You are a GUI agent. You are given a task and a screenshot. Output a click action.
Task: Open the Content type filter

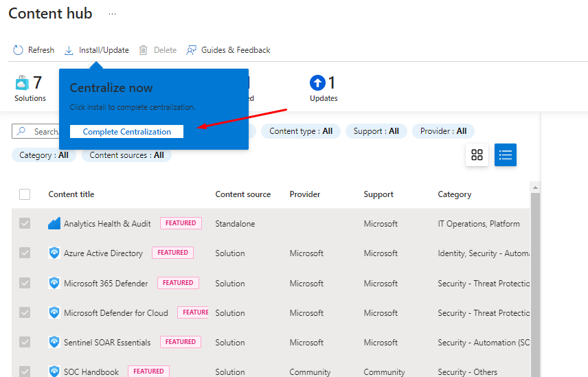pos(301,131)
